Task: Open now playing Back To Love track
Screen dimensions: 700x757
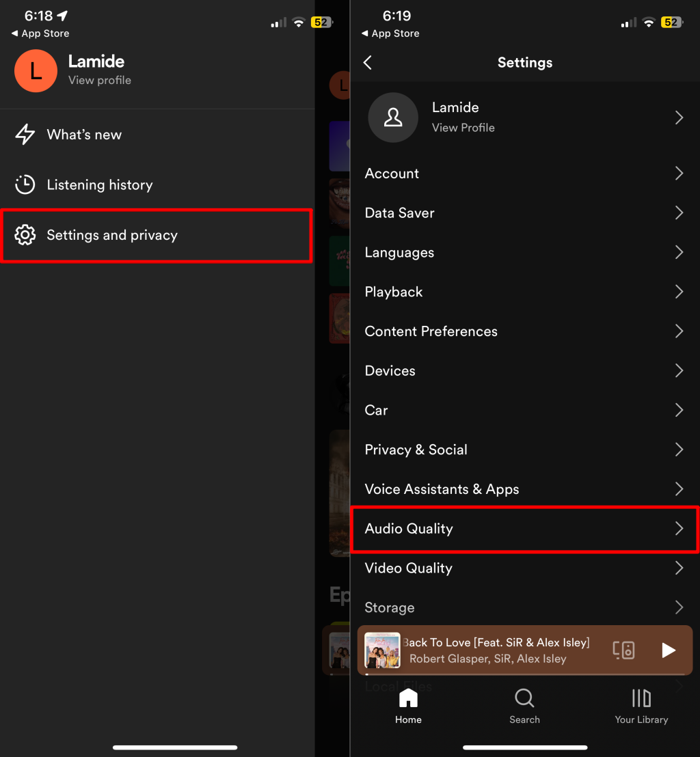Action: [496, 643]
